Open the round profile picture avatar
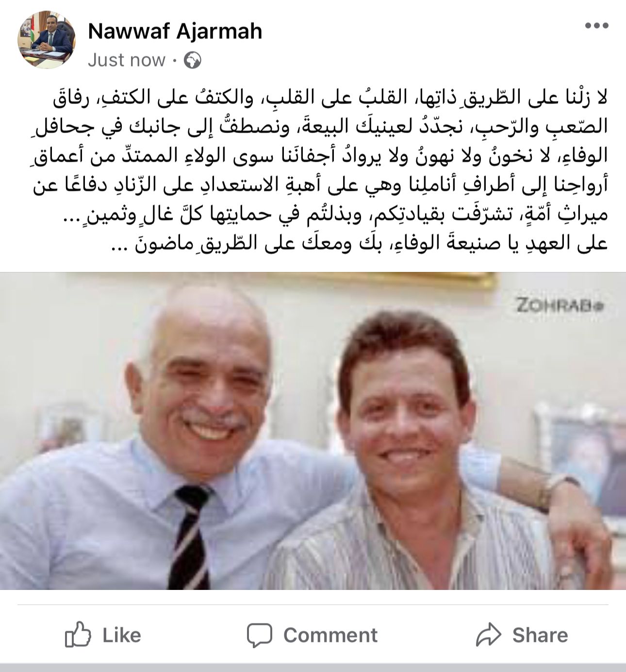 pyautogui.click(x=47, y=40)
